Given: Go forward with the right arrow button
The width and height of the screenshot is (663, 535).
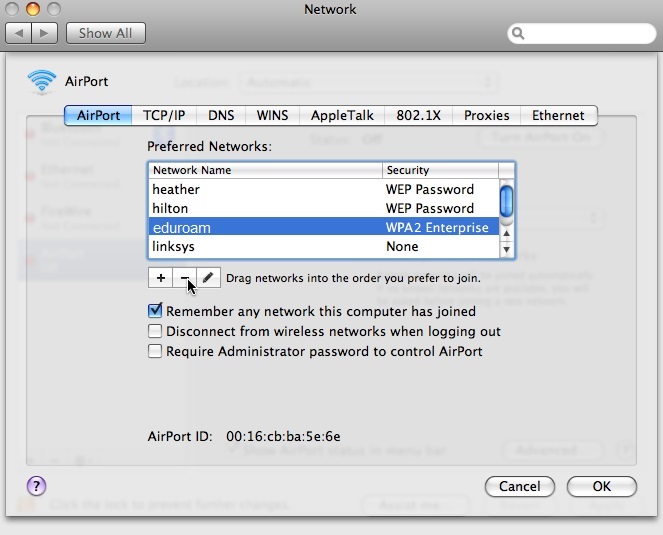Looking at the screenshot, I should point(44,33).
